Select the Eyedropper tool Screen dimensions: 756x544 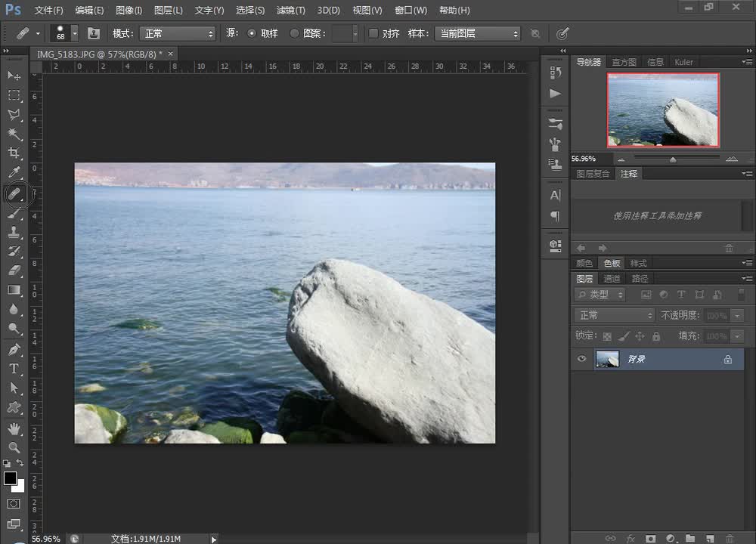[x=14, y=173]
